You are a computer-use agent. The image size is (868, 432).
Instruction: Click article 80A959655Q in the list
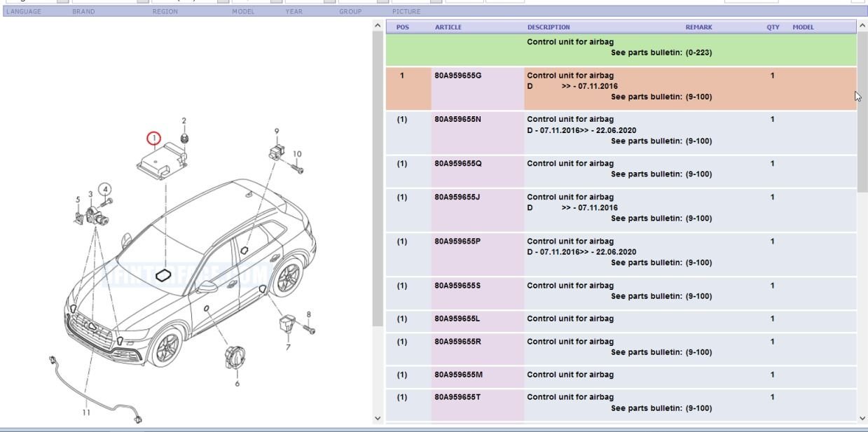456,163
